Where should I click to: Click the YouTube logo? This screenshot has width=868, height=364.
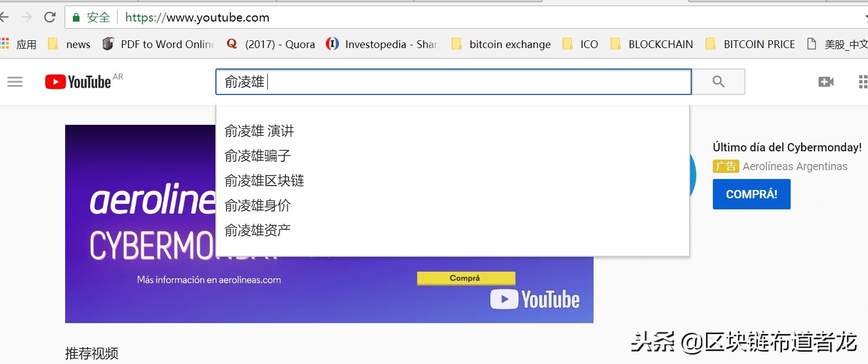(x=78, y=82)
